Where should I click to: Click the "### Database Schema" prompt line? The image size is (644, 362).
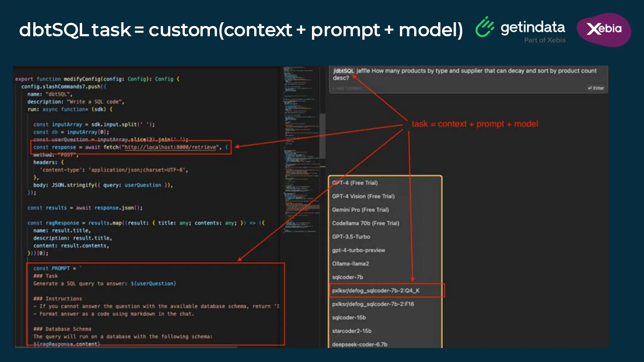point(62,329)
